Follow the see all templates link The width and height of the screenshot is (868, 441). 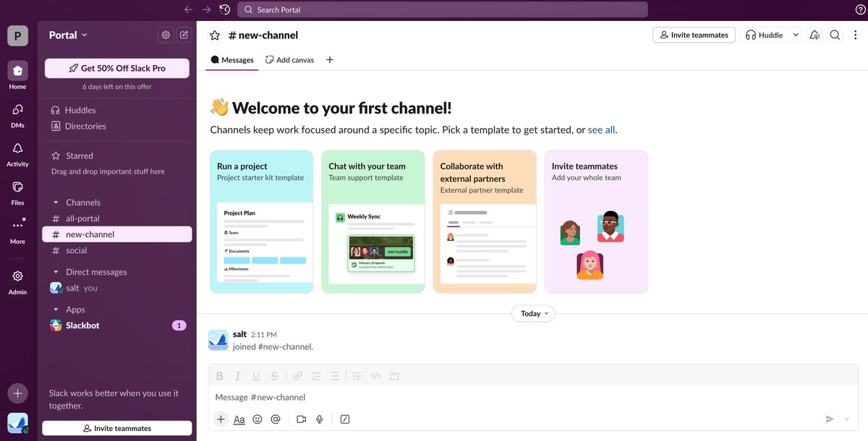click(x=601, y=130)
